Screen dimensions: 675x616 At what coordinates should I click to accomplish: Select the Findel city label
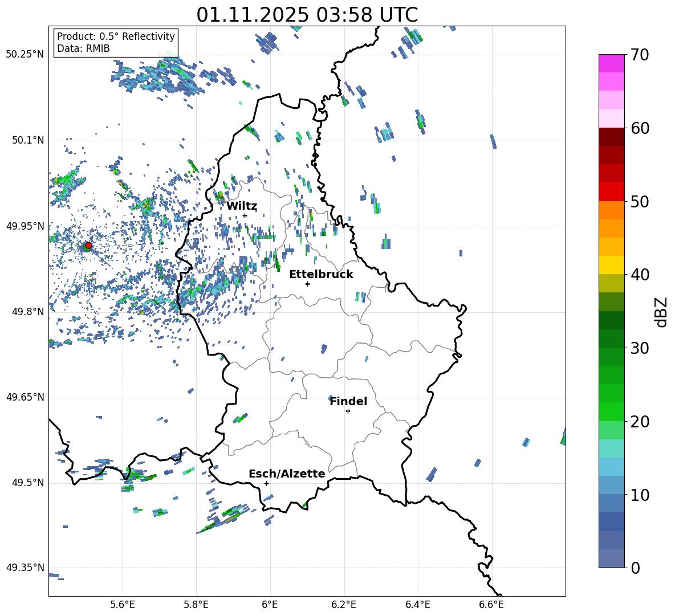(348, 401)
